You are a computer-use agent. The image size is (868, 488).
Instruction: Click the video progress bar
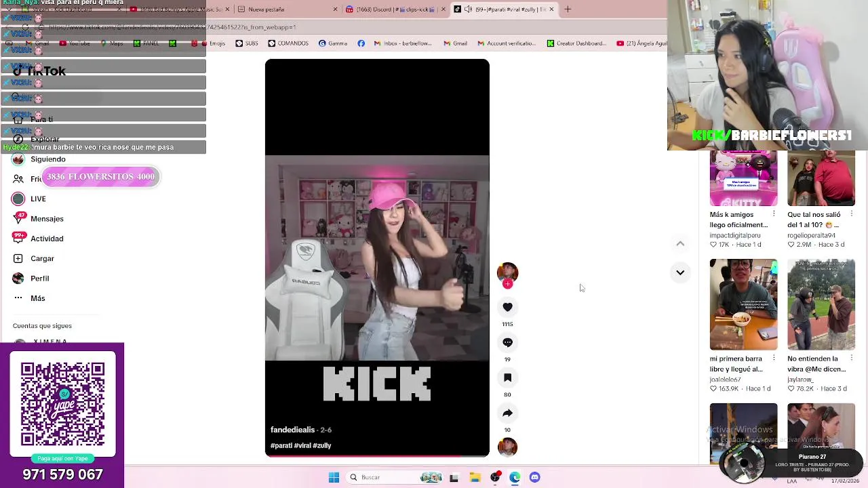click(377, 455)
